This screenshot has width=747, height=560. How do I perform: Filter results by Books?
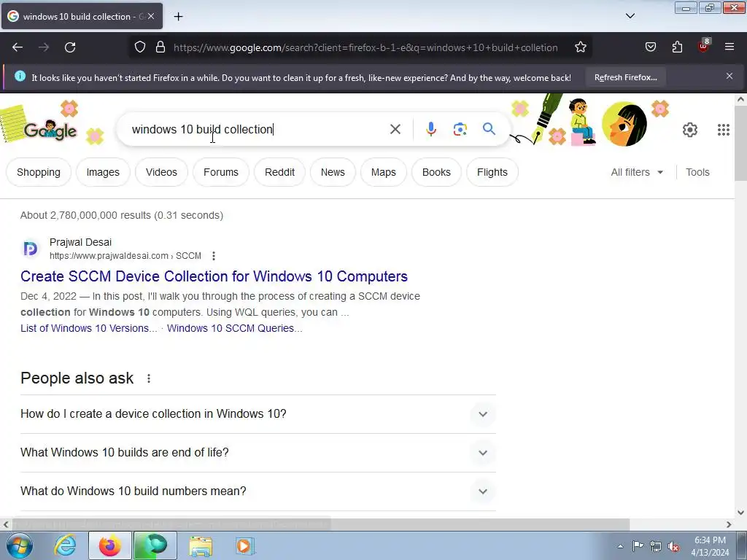click(436, 172)
